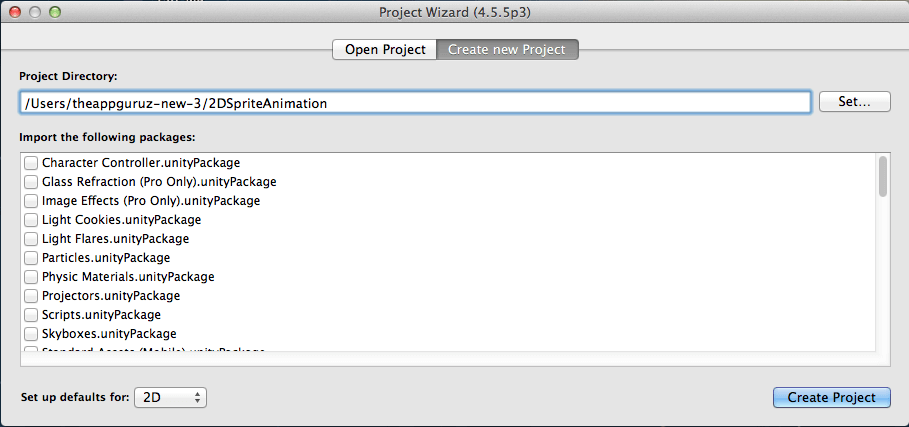
Task: Click the package list vertical scrollbar thumb
Action: coord(882,176)
